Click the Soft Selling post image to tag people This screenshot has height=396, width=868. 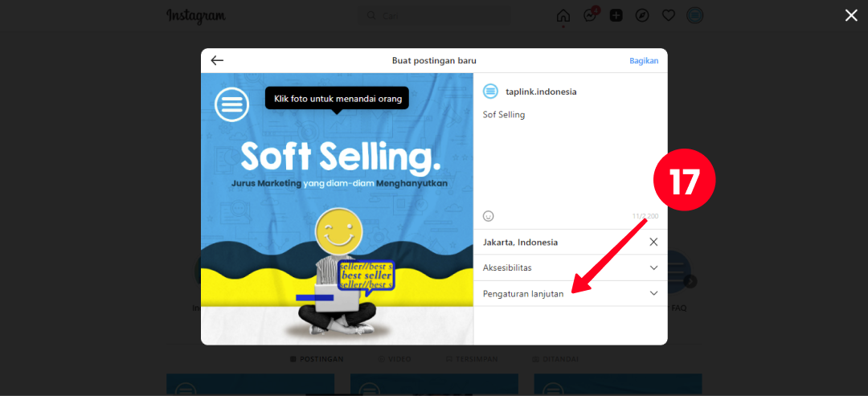click(x=337, y=209)
